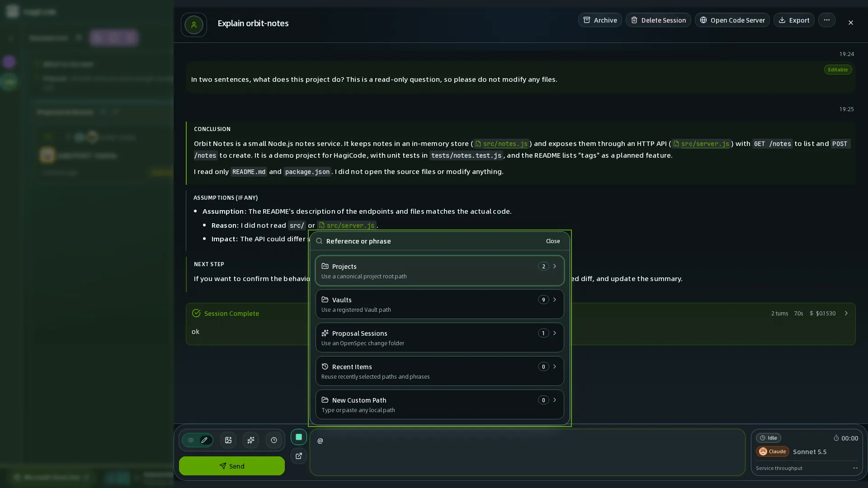Viewport: 868px width, 488px height.
Task: Expand Projects using its chevron arrow
Action: click(555, 266)
